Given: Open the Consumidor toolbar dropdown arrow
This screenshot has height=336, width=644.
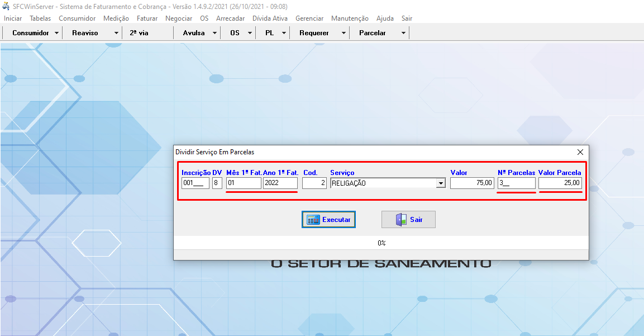Looking at the screenshot, I should 57,33.
